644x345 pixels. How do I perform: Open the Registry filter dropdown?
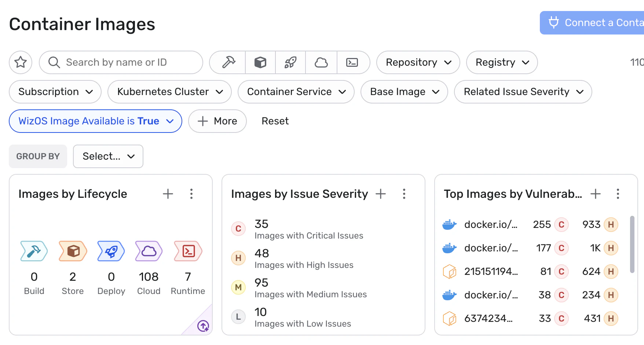pos(502,62)
